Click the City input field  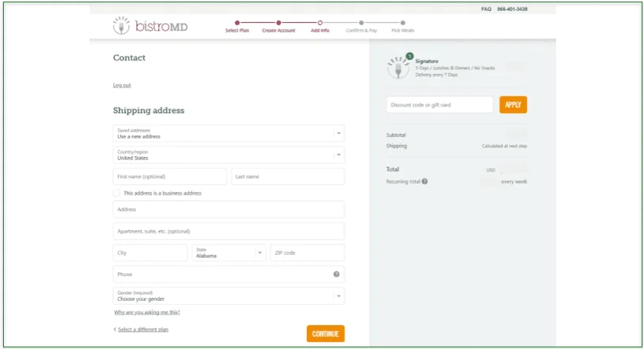pyautogui.click(x=150, y=252)
